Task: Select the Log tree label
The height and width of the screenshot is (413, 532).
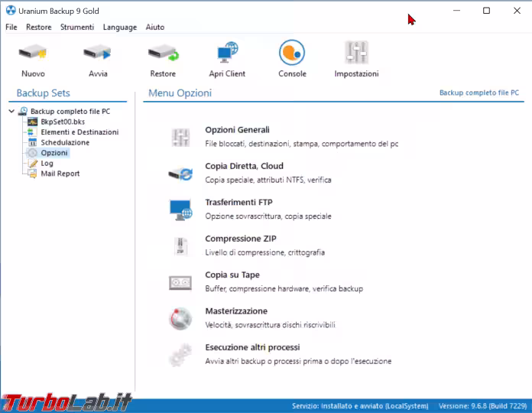Action: (x=47, y=163)
